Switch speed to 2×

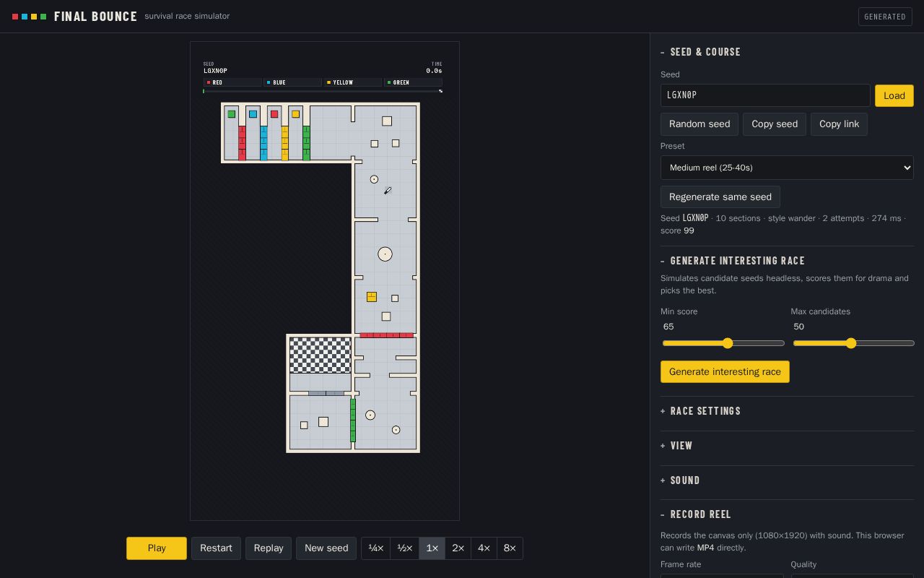pos(458,548)
